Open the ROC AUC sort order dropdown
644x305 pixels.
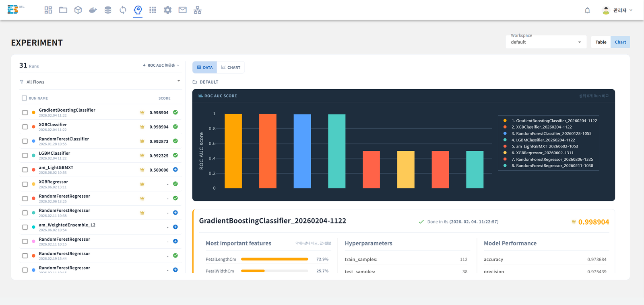pyautogui.click(x=161, y=65)
